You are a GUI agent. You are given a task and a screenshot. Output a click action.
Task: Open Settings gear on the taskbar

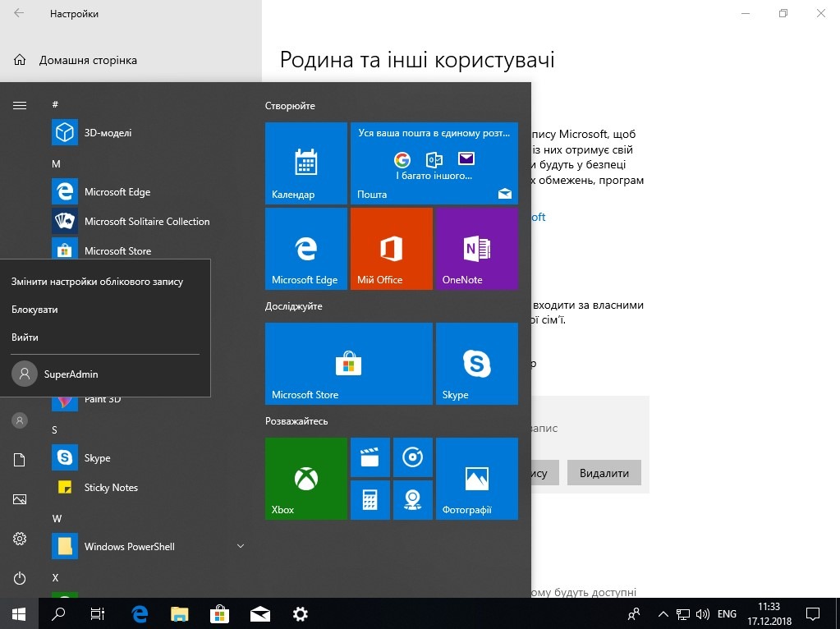[x=300, y=613]
